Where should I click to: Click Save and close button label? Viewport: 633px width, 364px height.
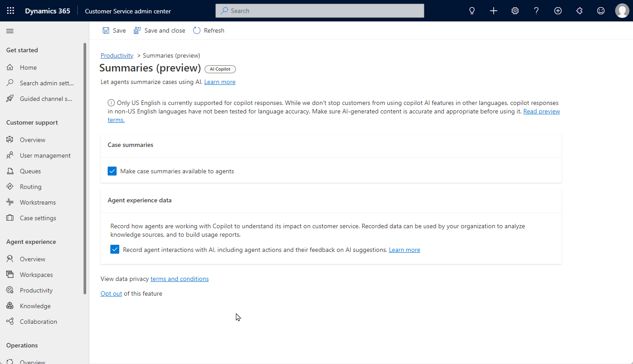click(165, 30)
